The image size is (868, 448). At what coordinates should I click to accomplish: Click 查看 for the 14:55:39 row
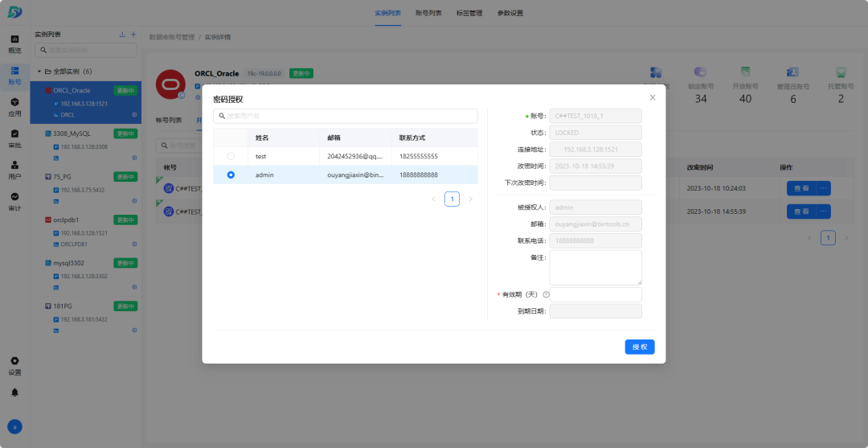801,212
